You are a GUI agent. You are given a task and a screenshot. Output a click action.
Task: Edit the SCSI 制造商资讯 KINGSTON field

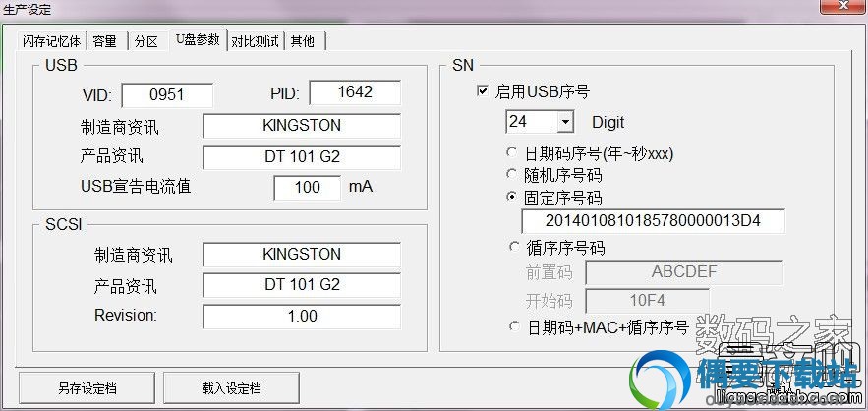302,255
